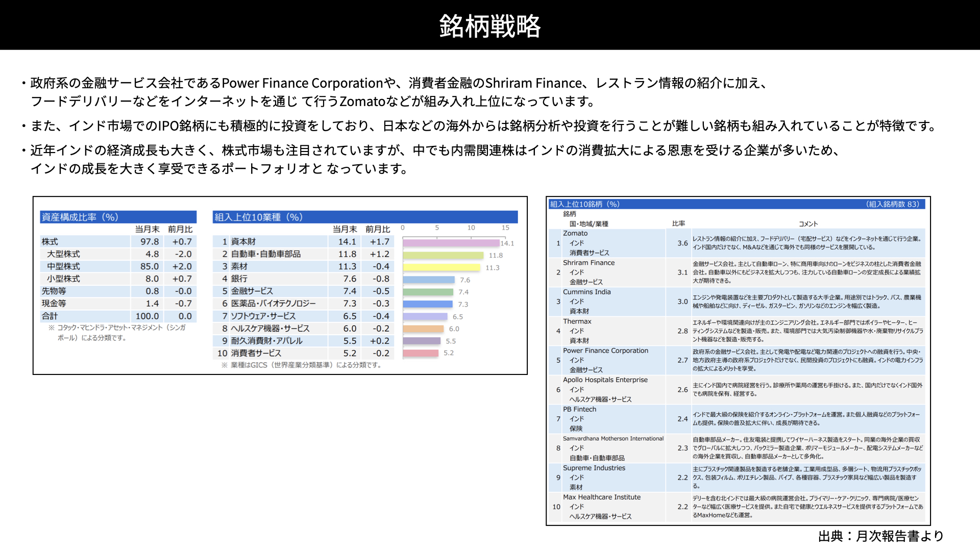Click the orange 6.0 chart bar
Screen dimensions: 980x551
[x=423, y=329]
